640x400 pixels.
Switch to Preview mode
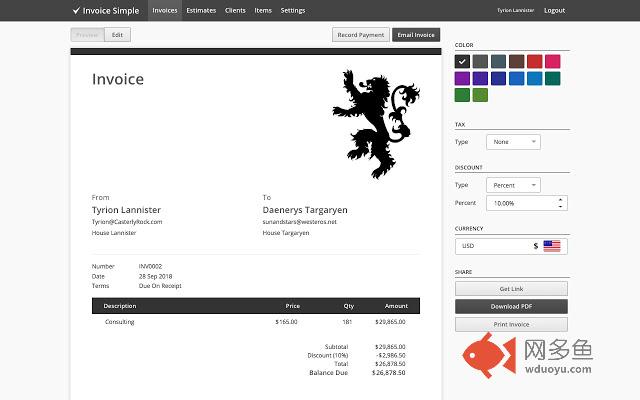pyautogui.click(x=87, y=35)
